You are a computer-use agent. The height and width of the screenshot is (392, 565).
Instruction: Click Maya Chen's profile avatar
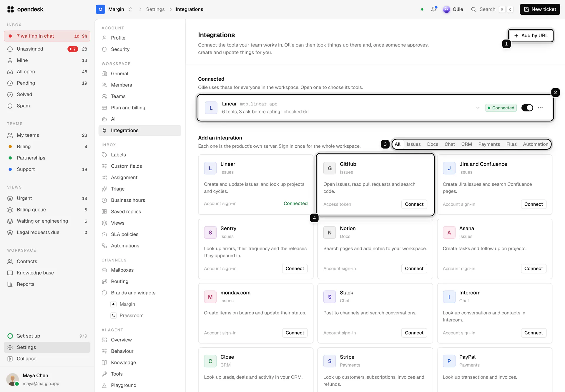pyautogui.click(x=12, y=379)
